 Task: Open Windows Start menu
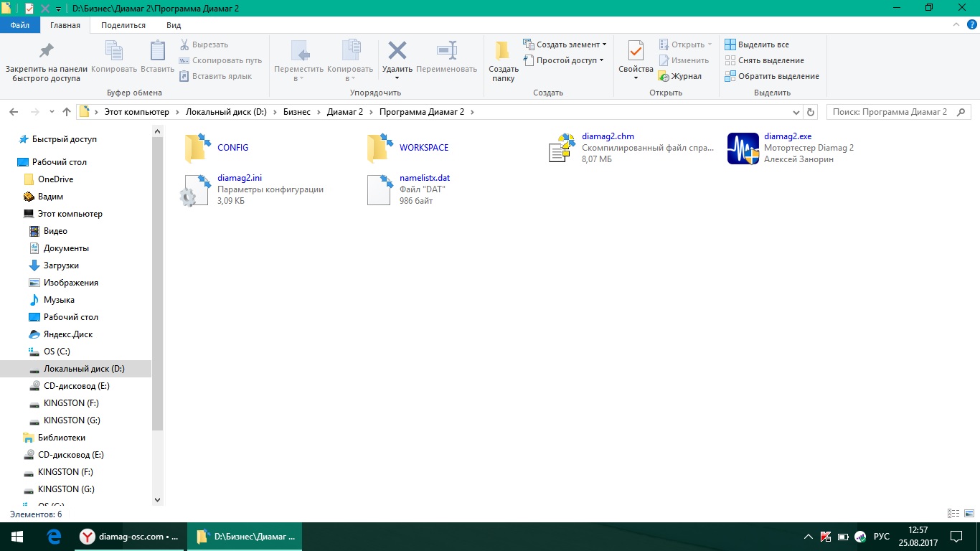pyautogui.click(x=17, y=537)
